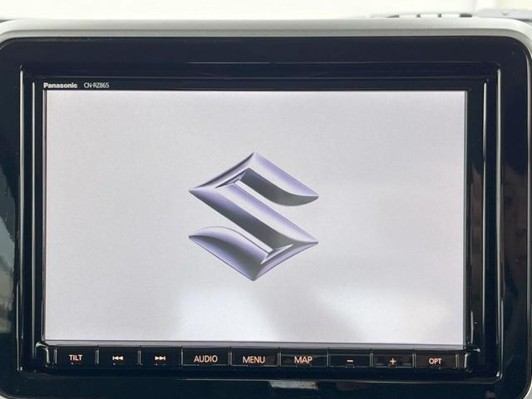This screenshot has width=532, height=399.
Task: Touch the blank area above the Suzuki emblem
Action: click(x=254, y=121)
